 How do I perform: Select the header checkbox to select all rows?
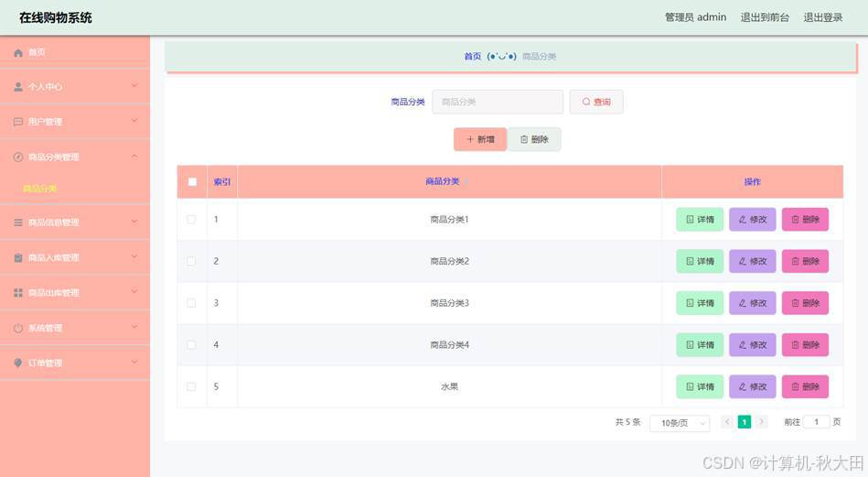tap(192, 181)
